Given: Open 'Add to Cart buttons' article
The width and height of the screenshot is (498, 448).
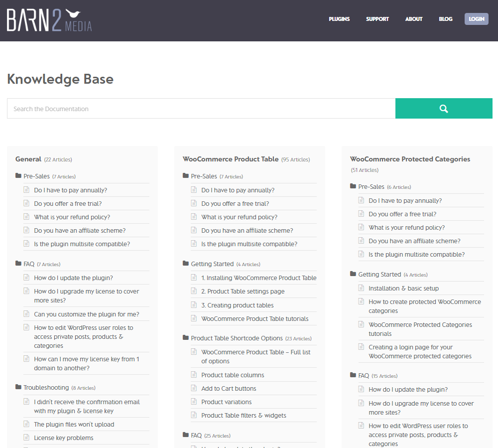Looking at the screenshot, I should point(229,389).
